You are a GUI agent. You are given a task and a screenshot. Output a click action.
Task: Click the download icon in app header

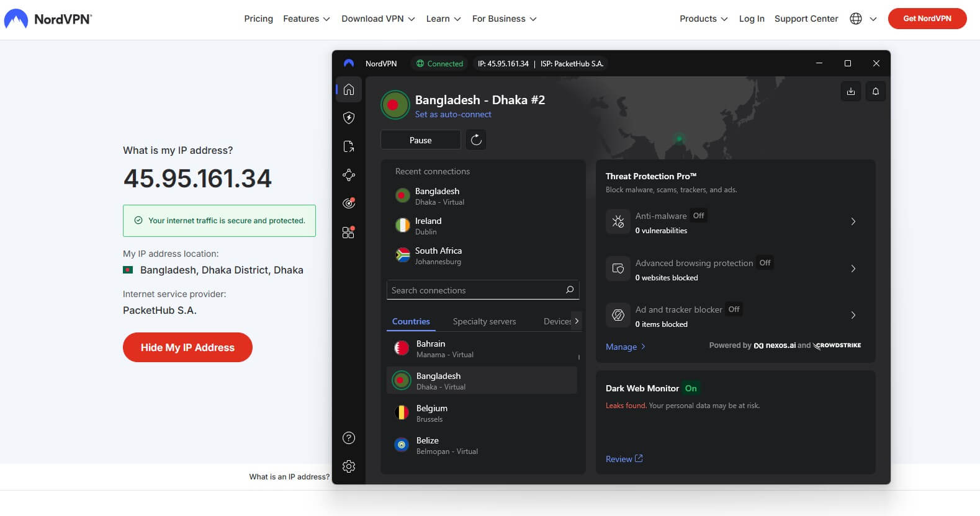[x=851, y=91]
